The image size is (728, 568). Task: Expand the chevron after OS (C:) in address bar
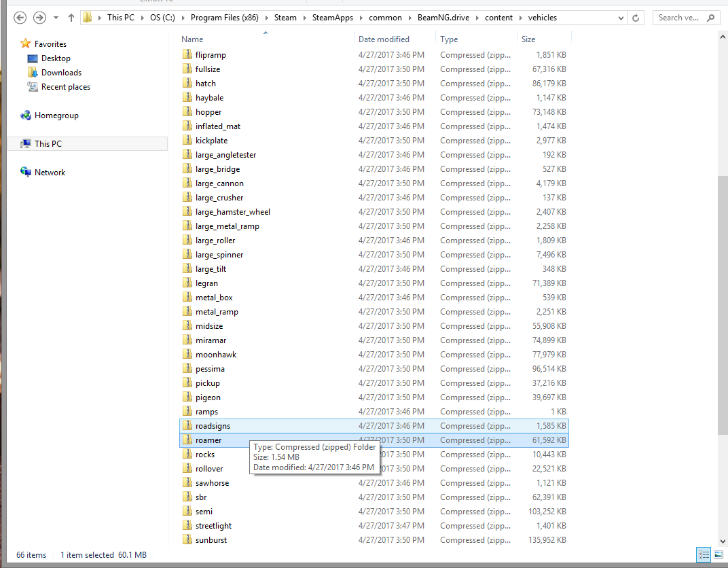(183, 18)
